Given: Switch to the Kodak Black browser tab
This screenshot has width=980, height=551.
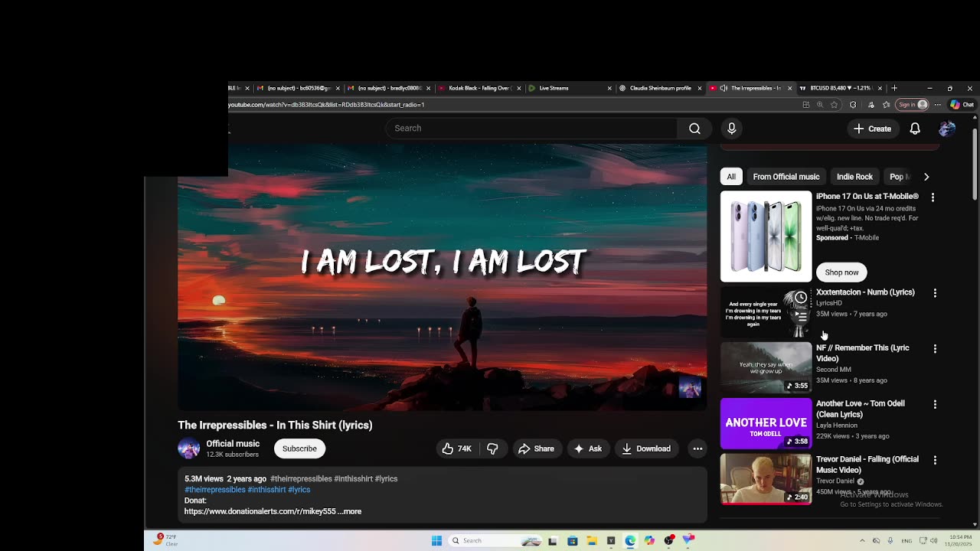Looking at the screenshot, I should [479, 88].
